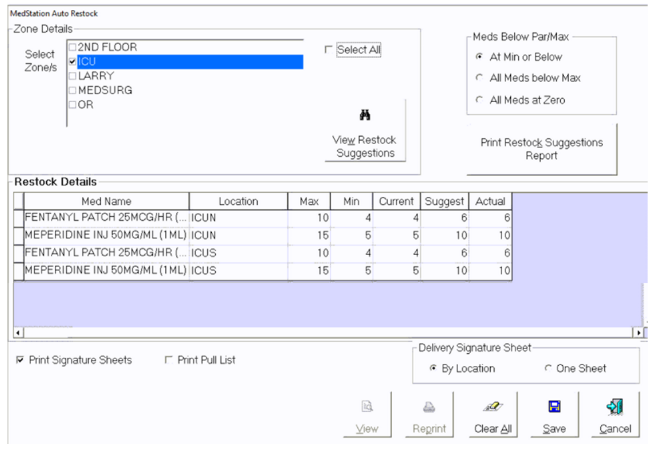Toggle the Select All checkbox
This screenshot has height=452, width=655.
(x=328, y=50)
